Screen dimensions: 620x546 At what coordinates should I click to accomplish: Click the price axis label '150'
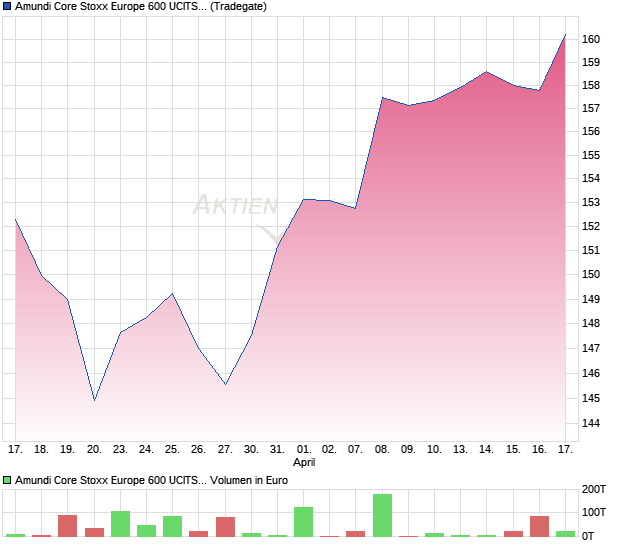(591, 274)
